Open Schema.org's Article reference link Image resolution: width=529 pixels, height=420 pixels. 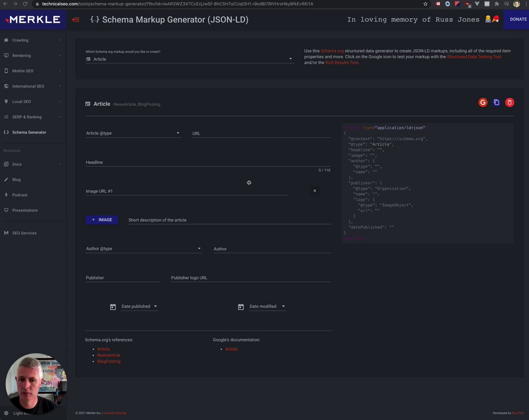tap(103, 349)
